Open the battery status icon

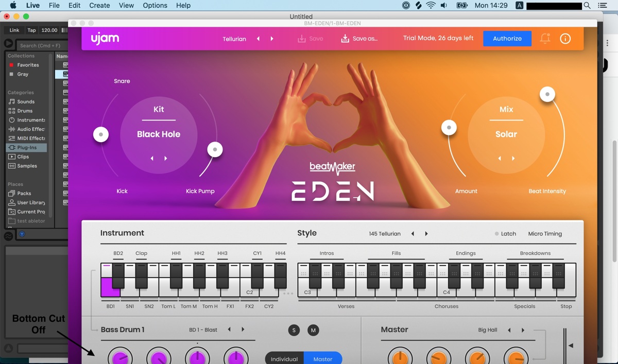462,5
